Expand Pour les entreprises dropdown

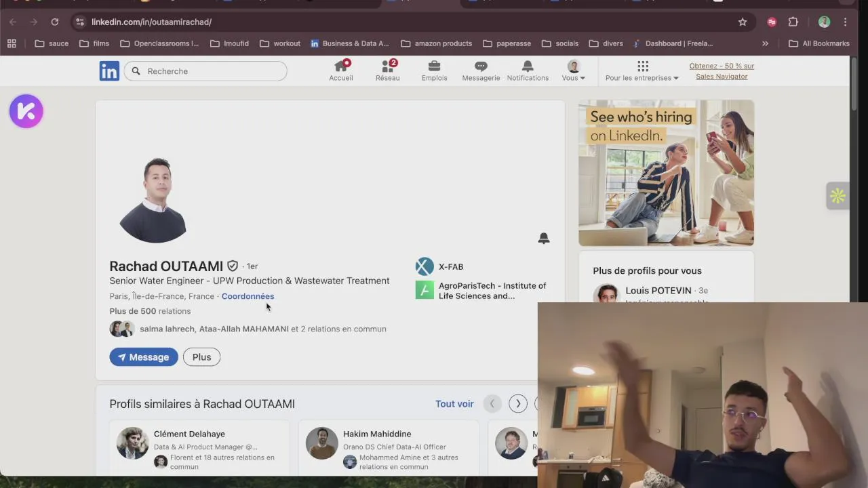[x=642, y=70]
